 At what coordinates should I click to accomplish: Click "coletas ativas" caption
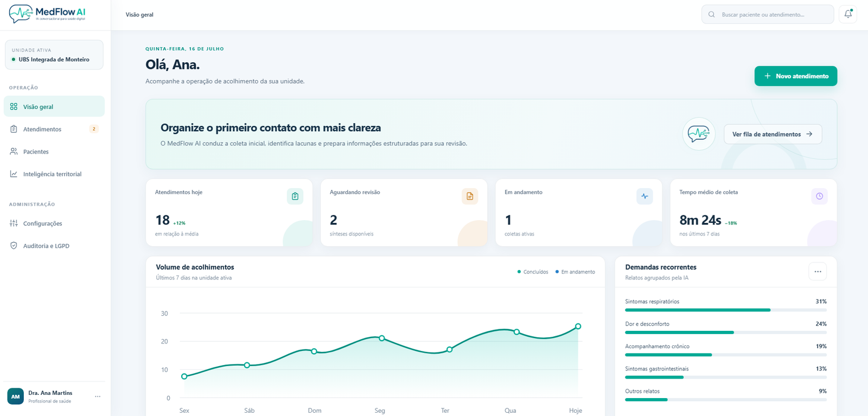coord(519,234)
